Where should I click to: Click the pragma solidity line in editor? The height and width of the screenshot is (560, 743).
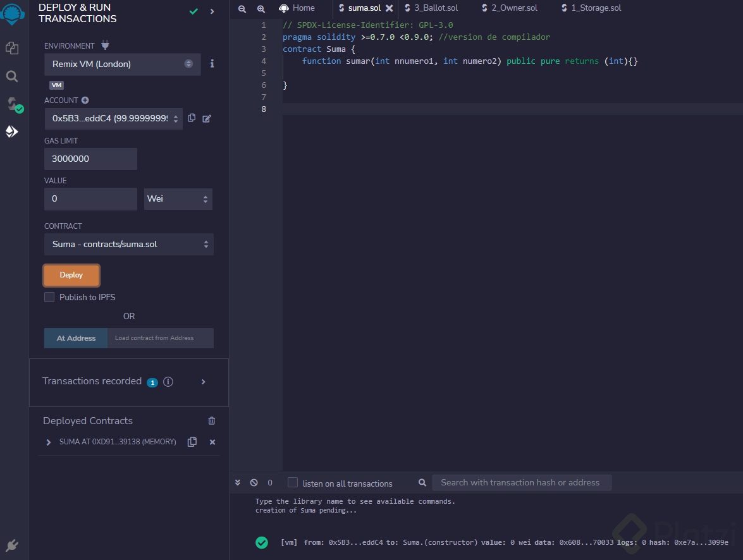click(x=416, y=37)
